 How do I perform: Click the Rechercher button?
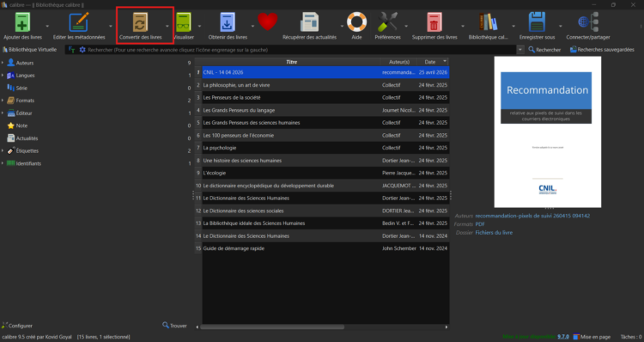tap(544, 50)
